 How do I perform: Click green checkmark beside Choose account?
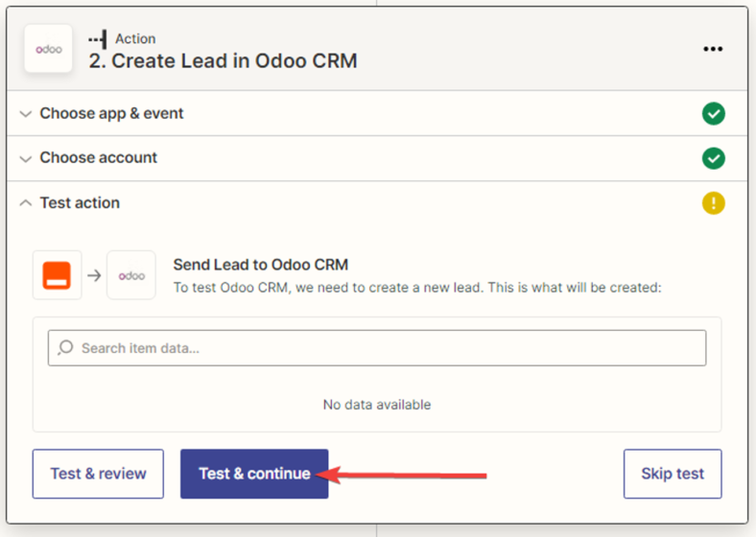click(x=713, y=158)
